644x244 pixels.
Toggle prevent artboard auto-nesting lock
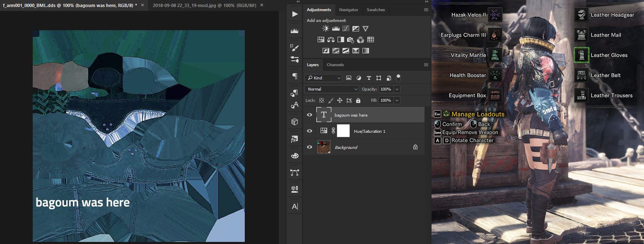tap(349, 100)
